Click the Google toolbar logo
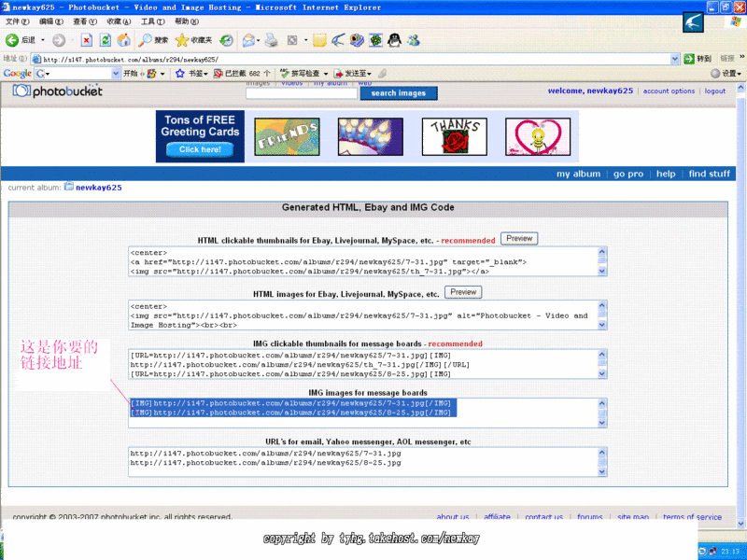Viewport: 747px width, 560px height. (x=17, y=74)
